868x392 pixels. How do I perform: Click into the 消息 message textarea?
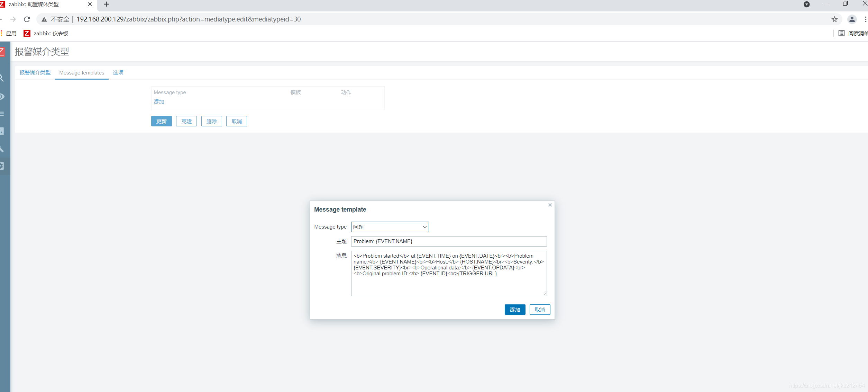(x=448, y=273)
